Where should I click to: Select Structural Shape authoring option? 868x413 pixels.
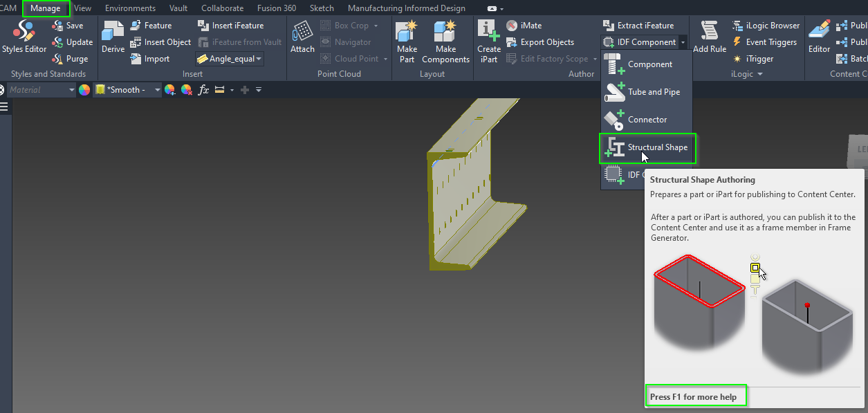[x=647, y=147]
